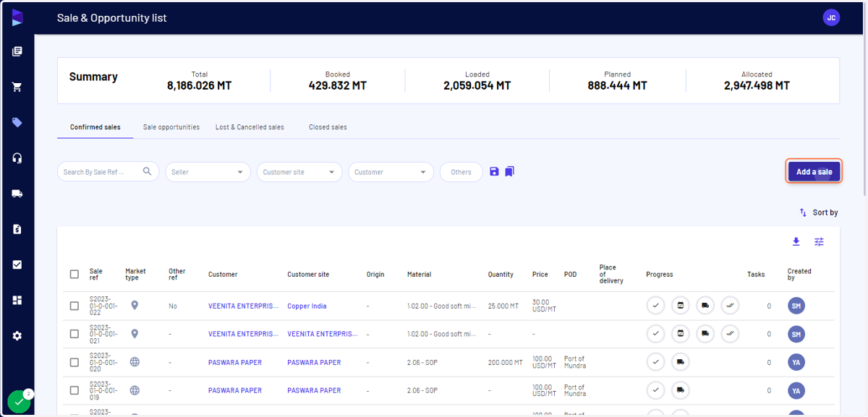This screenshot has height=417, width=868.
Task: Click the save filter floppy disk icon
Action: tap(494, 171)
